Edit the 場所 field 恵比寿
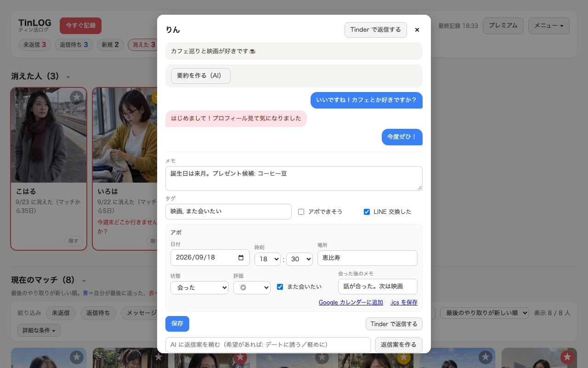The height and width of the screenshot is (368, 588). pos(367,258)
